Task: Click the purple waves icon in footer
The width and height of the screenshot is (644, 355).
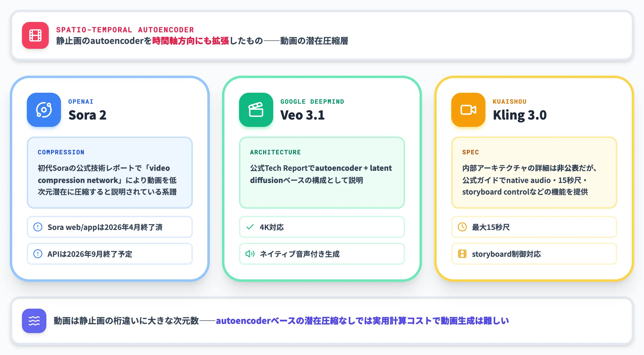Action: coord(34,321)
